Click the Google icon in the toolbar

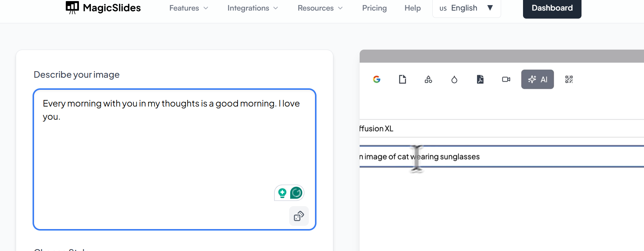[x=376, y=79]
